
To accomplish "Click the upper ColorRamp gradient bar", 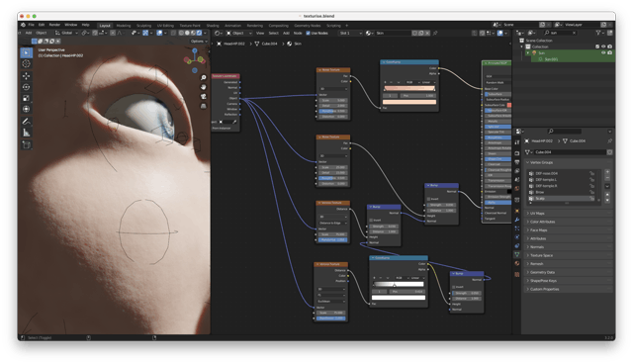I will point(409,88).
